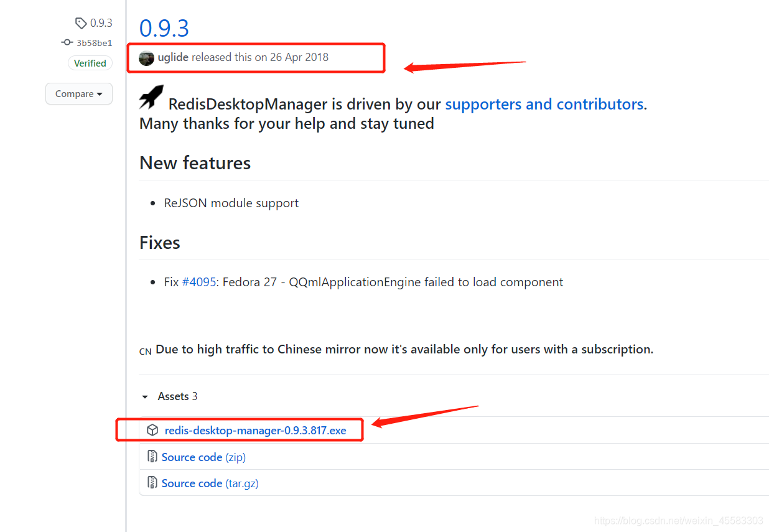Click the CN flag label
The width and height of the screenshot is (769, 532).
[146, 351]
